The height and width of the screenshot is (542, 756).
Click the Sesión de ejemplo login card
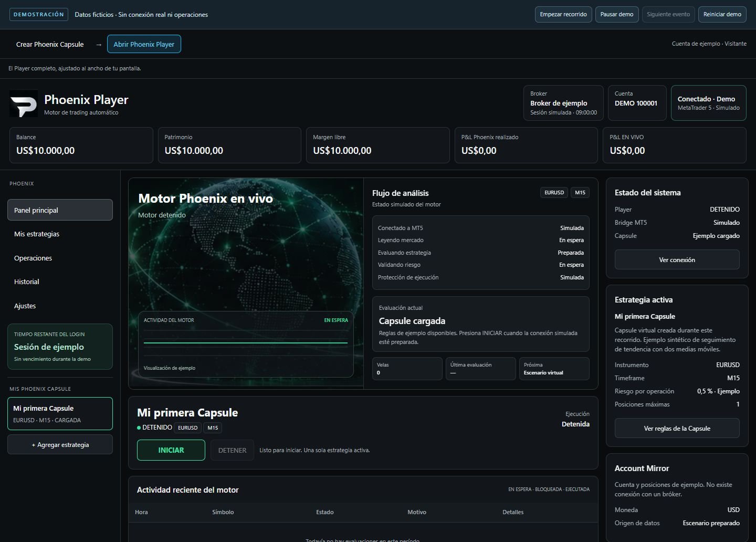tap(60, 347)
